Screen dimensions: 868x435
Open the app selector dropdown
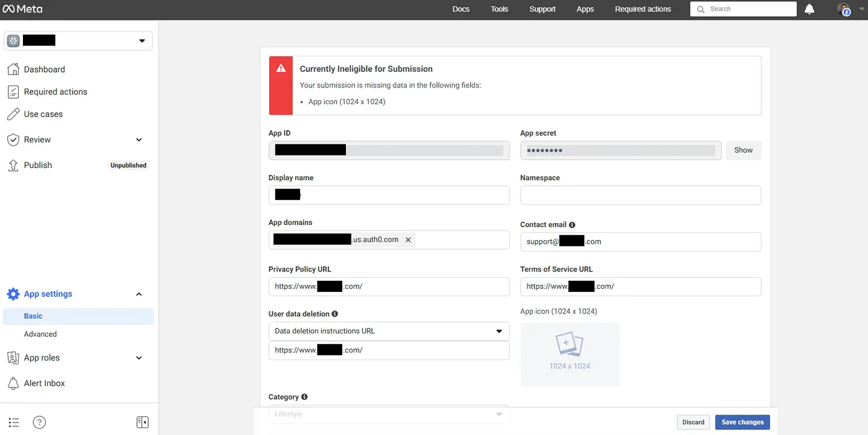click(x=78, y=41)
